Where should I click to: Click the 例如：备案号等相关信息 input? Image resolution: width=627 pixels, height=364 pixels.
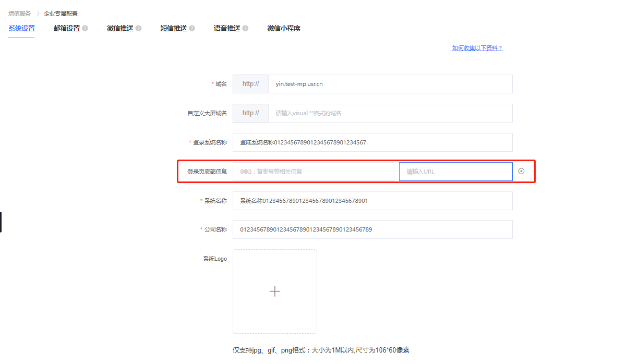(x=313, y=172)
